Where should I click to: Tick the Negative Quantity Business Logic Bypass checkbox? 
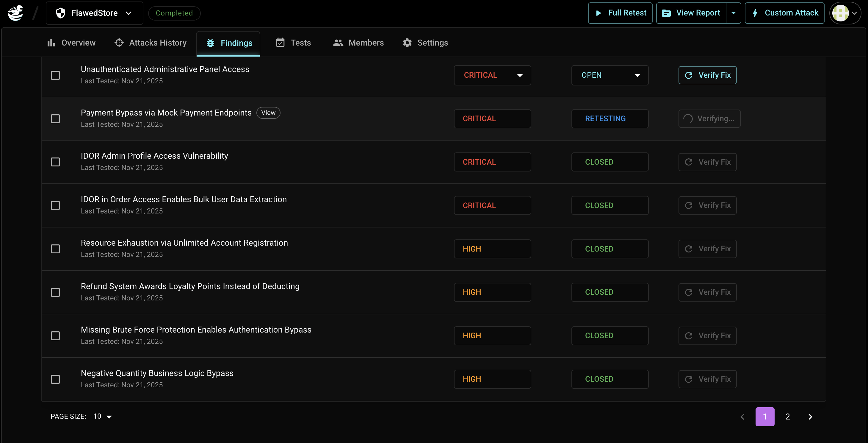pos(55,379)
